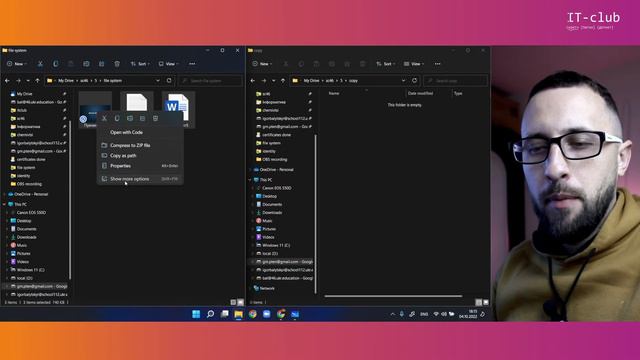Open Canon EOS 550D in file system sidebar
The width and height of the screenshot is (640, 360).
(31, 213)
